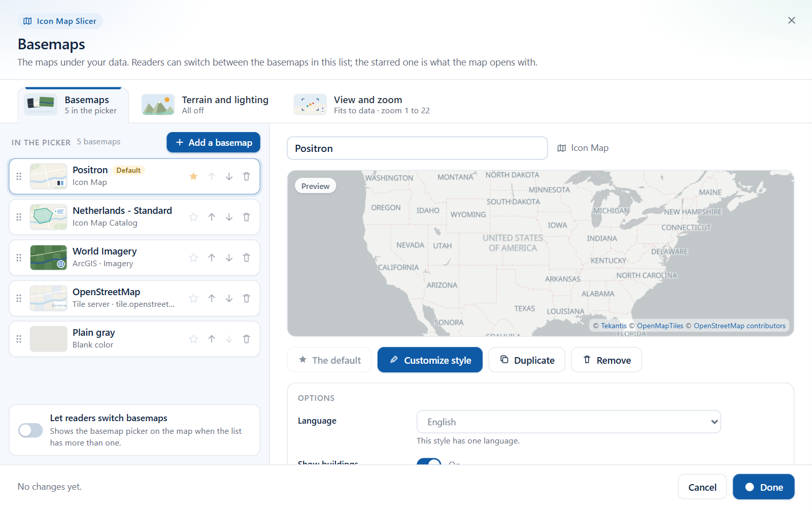This screenshot has width=812, height=508.
Task: Delete the Positron basemap via trash icon
Action: [247, 176]
